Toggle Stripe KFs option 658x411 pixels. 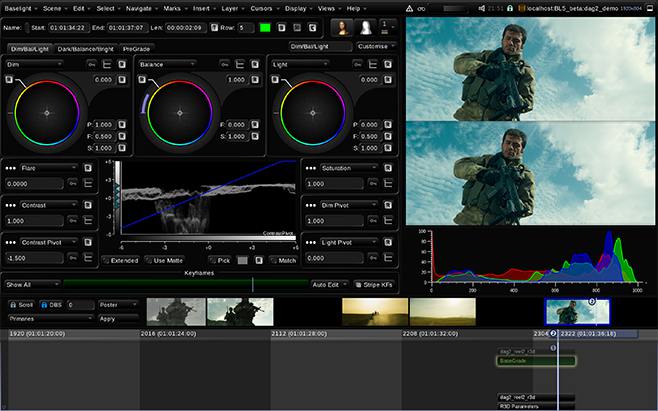coord(374,285)
